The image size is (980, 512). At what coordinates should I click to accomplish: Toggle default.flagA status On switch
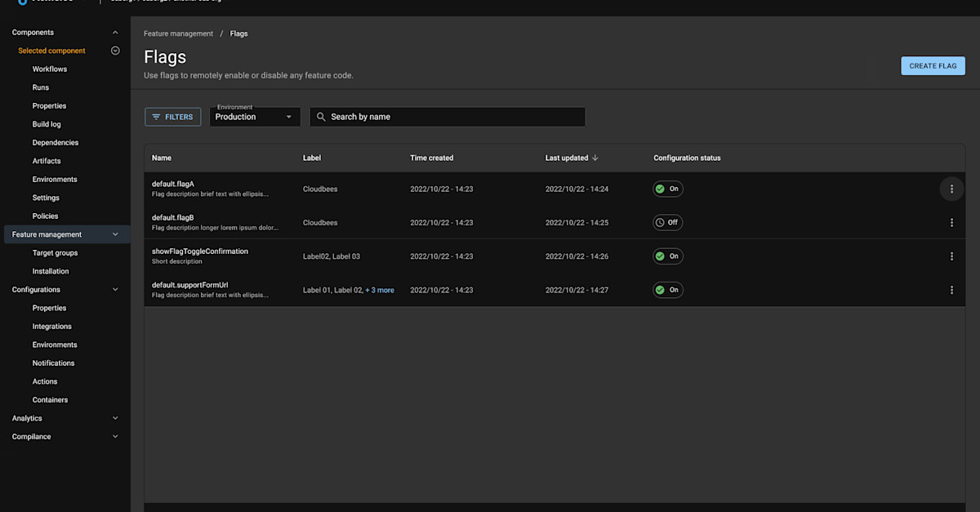pyautogui.click(x=667, y=189)
